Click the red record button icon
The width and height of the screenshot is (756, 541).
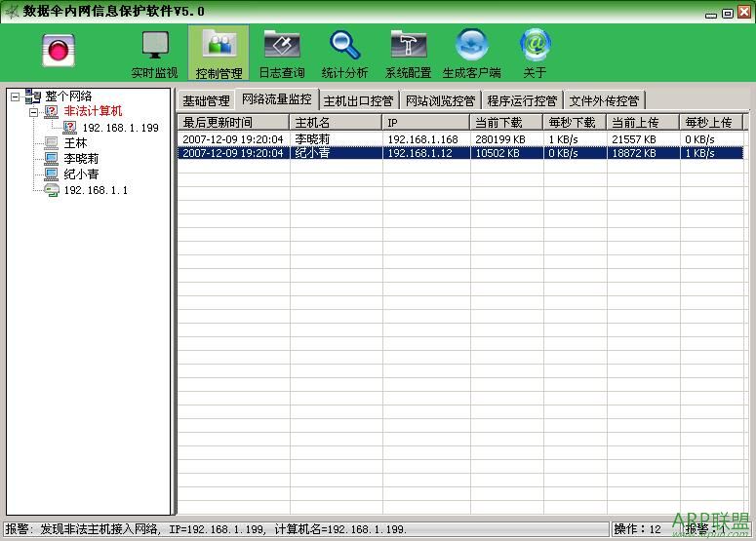pyautogui.click(x=58, y=50)
